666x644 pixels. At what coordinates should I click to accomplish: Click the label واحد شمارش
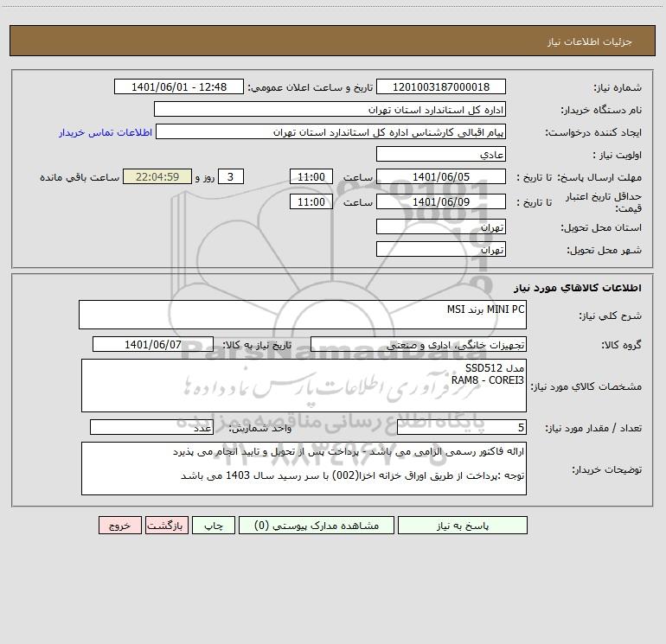pyautogui.click(x=260, y=429)
